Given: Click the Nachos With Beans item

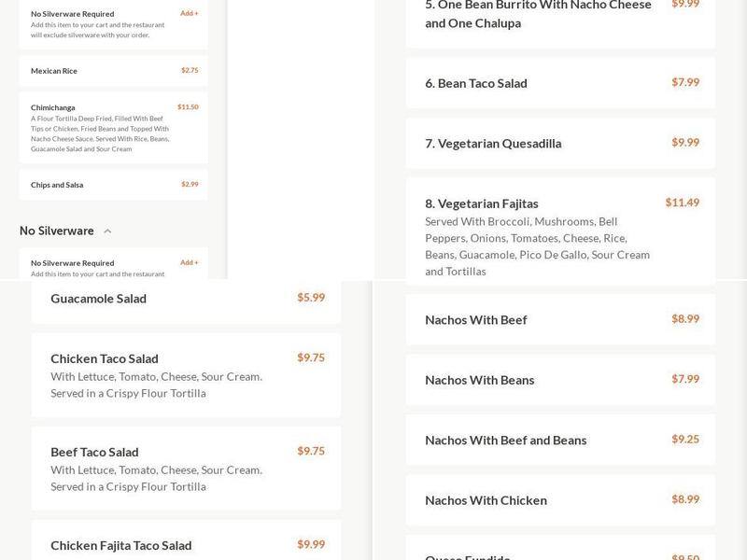Looking at the screenshot, I should (x=560, y=380).
